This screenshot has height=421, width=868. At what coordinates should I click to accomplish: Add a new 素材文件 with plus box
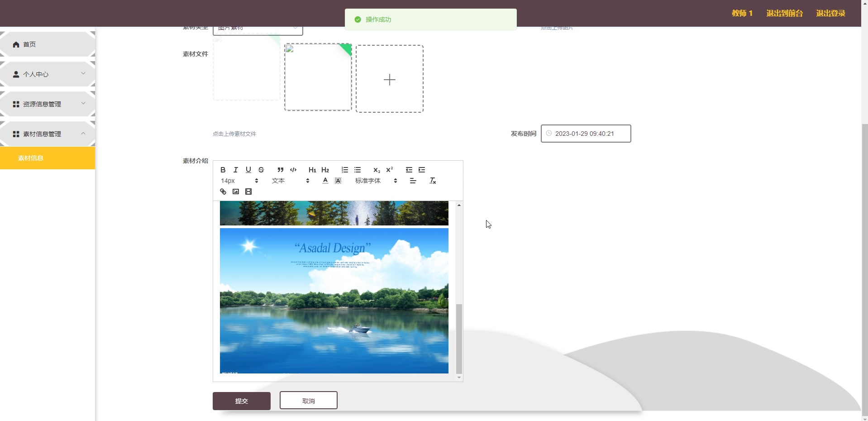(x=390, y=79)
